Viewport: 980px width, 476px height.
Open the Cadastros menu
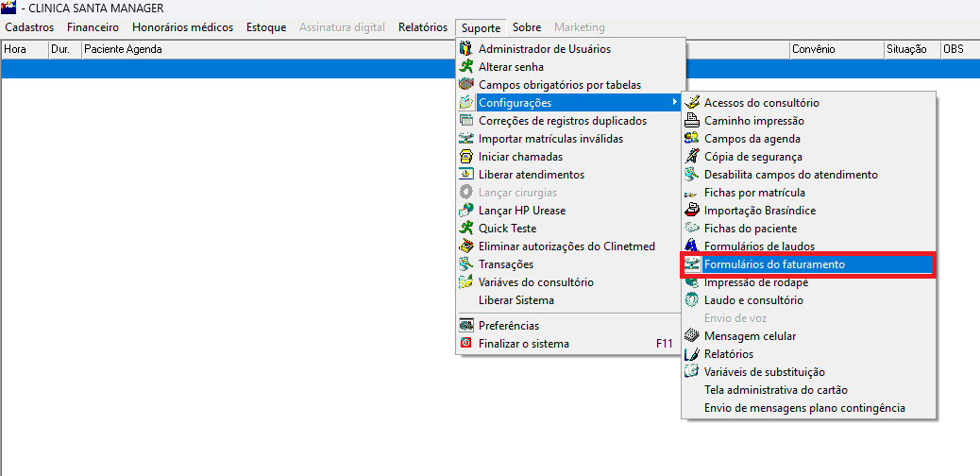pos(29,27)
